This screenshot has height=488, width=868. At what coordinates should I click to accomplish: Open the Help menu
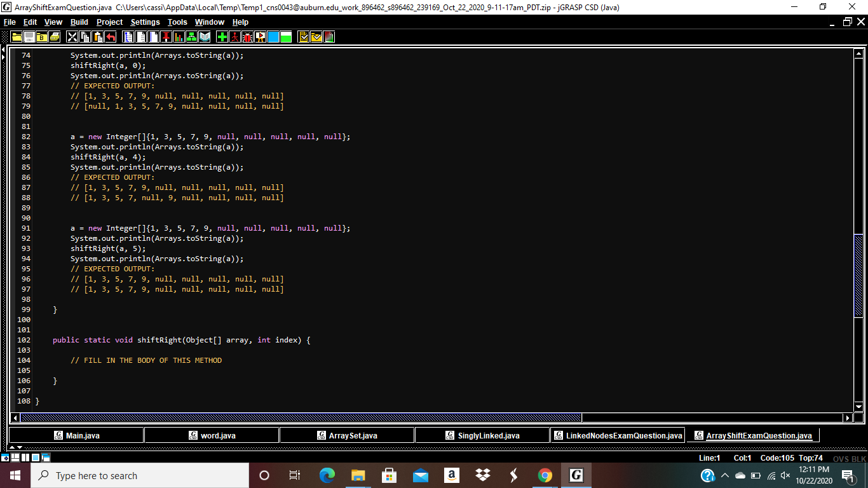(240, 22)
